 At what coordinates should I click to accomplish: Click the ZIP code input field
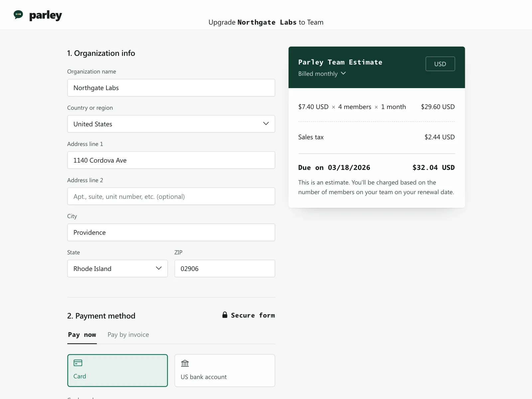(225, 269)
